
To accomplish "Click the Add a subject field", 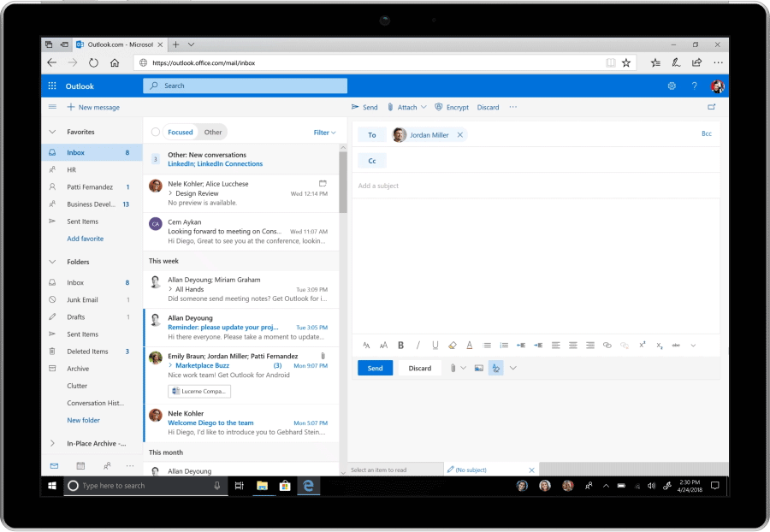I will click(x=536, y=186).
